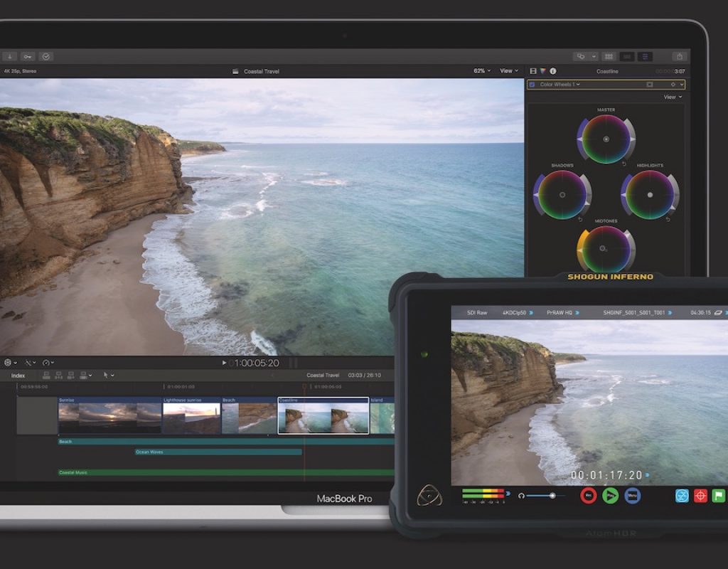The width and height of the screenshot is (728, 569).
Task: Tap the audio level meters on Shogun
Action: pos(483,495)
